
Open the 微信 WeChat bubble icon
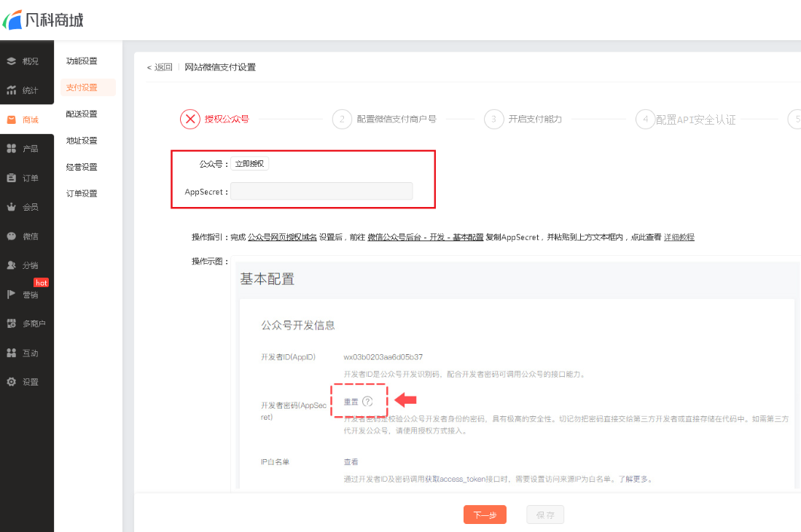[x=11, y=236]
